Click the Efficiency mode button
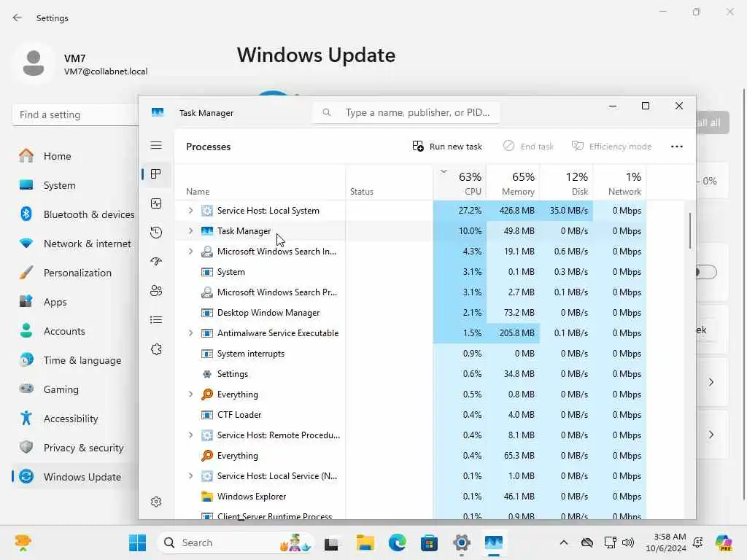The width and height of the screenshot is (747, 560). click(611, 146)
